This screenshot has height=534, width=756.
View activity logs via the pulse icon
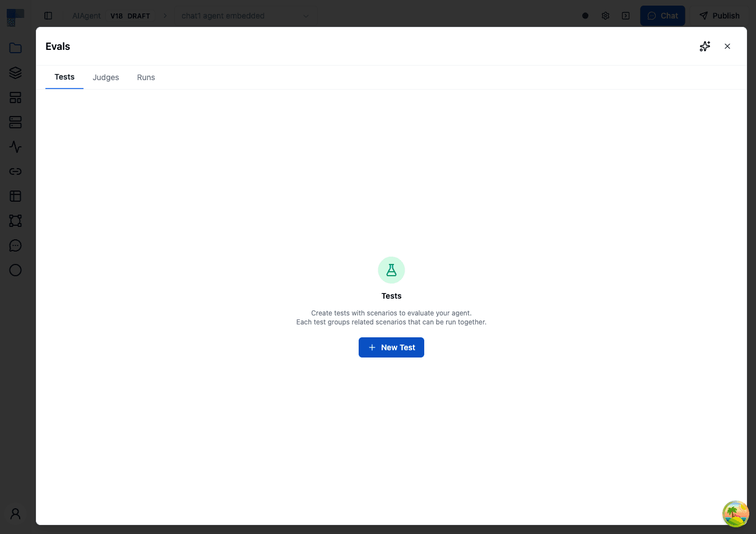coord(15,147)
